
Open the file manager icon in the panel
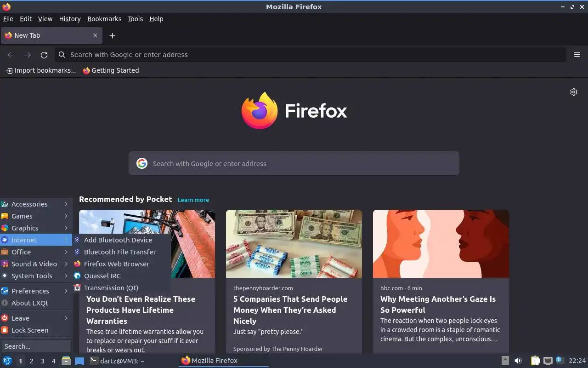click(66, 361)
